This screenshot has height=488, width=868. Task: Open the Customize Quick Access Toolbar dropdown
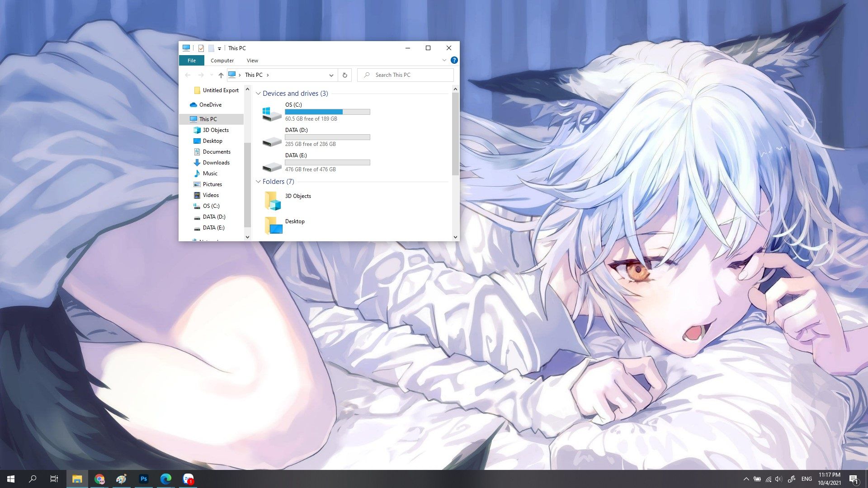(219, 48)
